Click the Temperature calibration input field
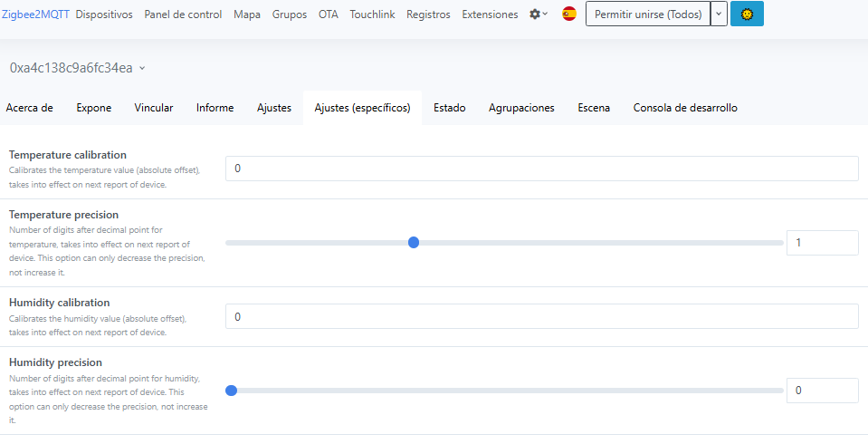This screenshot has width=868, height=444. [541, 169]
